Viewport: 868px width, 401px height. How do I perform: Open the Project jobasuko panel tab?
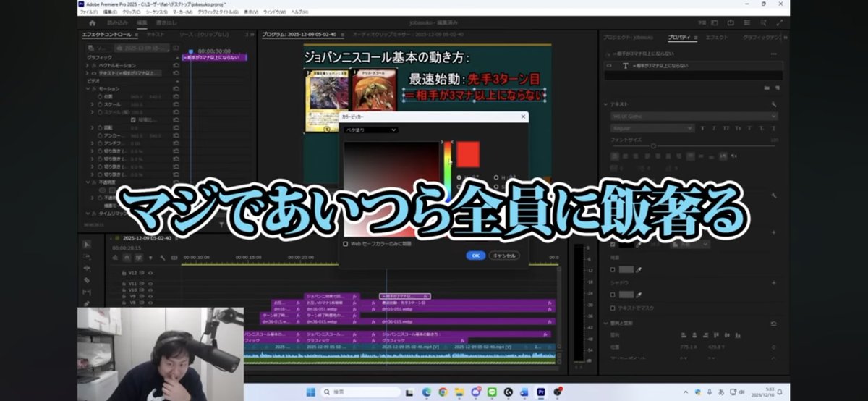click(629, 37)
